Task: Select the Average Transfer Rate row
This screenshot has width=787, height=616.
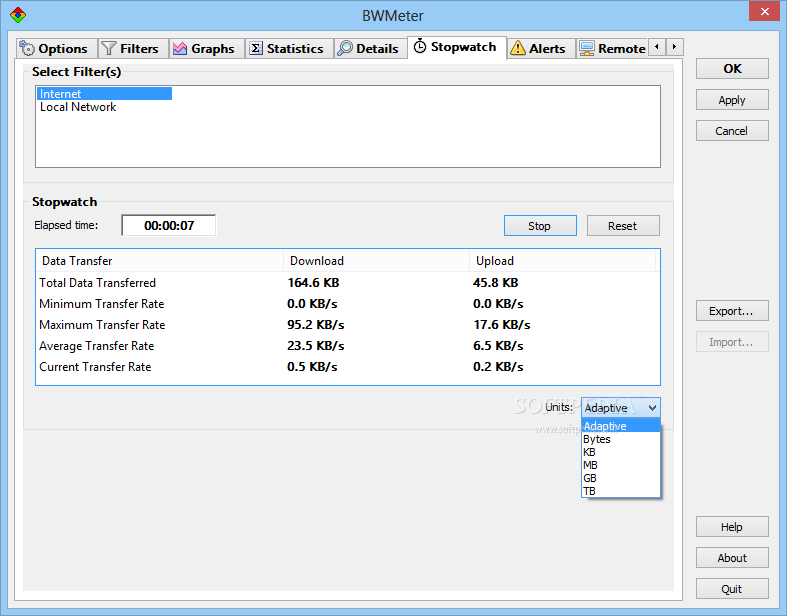Action: (x=348, y=346)
